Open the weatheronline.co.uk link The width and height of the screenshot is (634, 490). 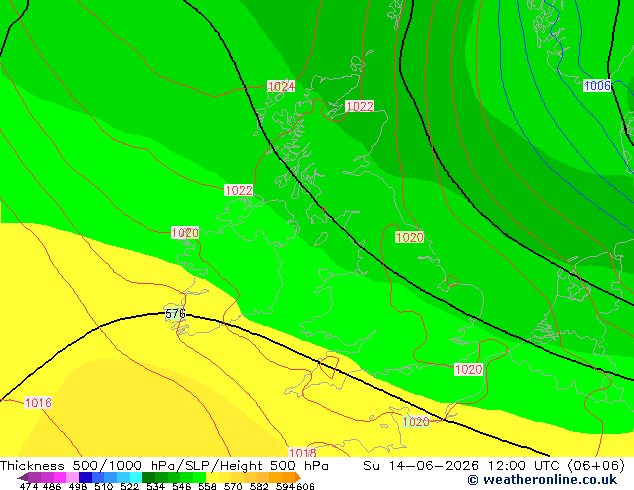coord(542,480)
